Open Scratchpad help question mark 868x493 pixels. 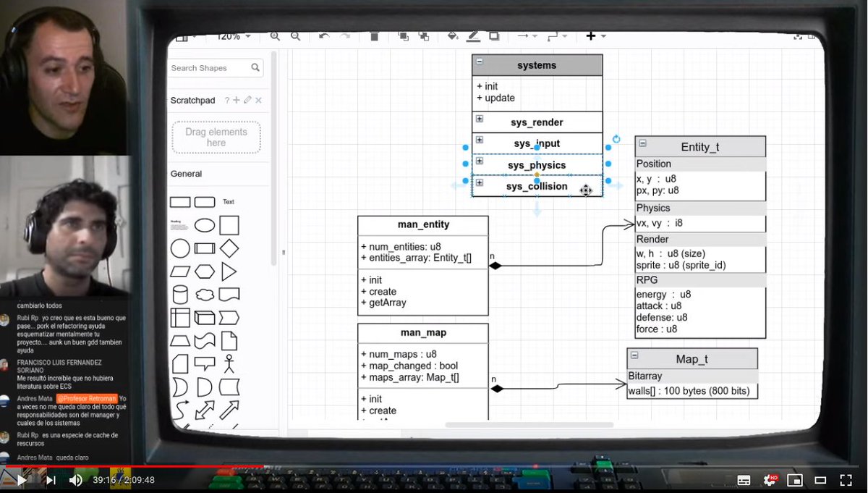[226, 100]
